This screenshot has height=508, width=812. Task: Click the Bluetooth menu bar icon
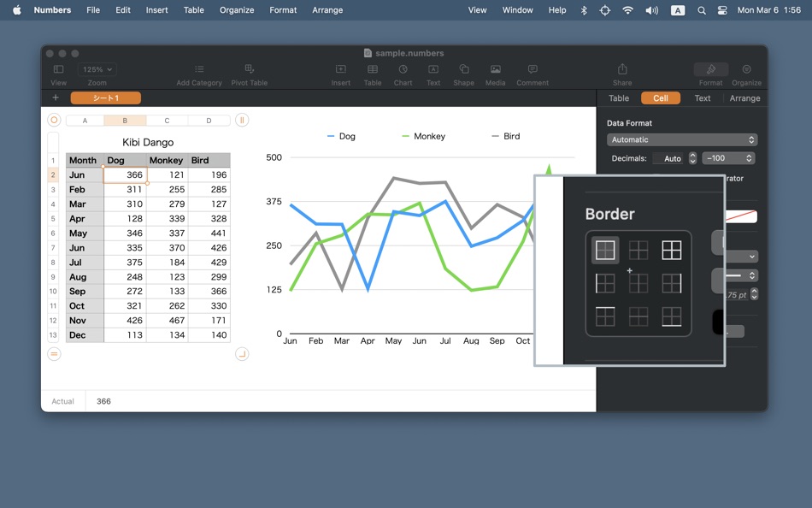click(x=584, y=10)
